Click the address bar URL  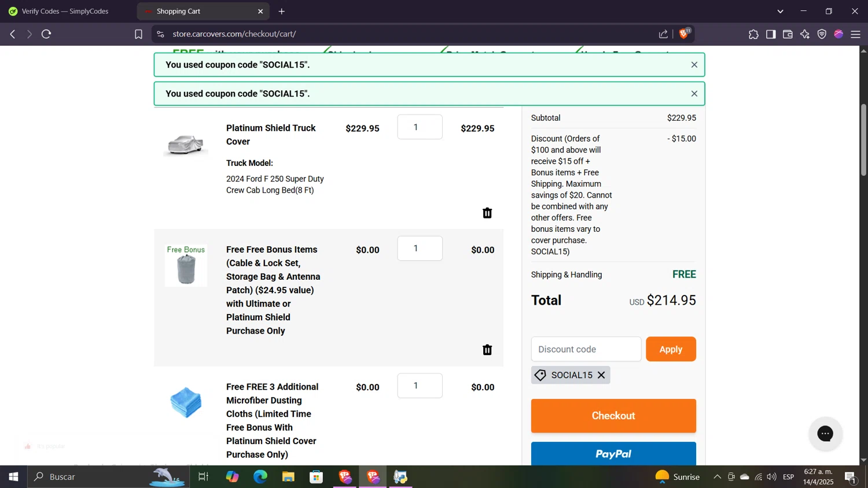(x=234, y=34)
